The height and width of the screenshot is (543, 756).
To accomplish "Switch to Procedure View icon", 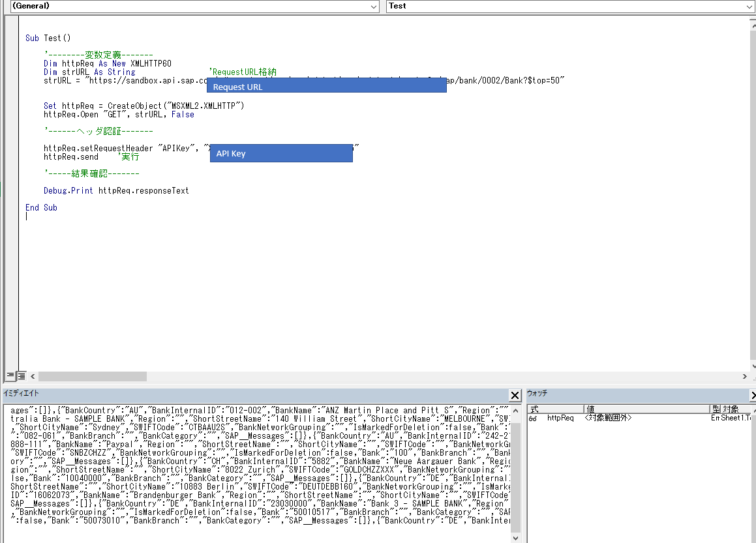I will pyautogui.click(x=10, y=376).
